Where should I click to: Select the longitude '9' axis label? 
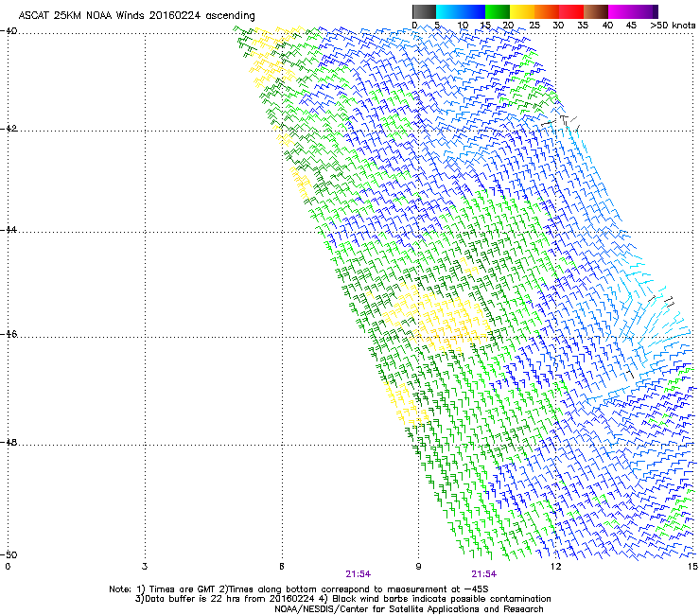click(x=419, y=567)
